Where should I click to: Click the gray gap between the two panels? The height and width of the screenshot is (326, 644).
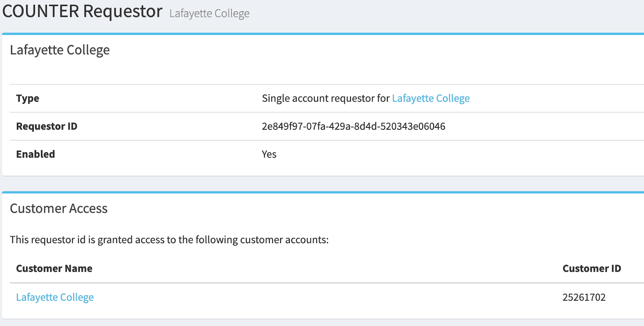(322, 184)
